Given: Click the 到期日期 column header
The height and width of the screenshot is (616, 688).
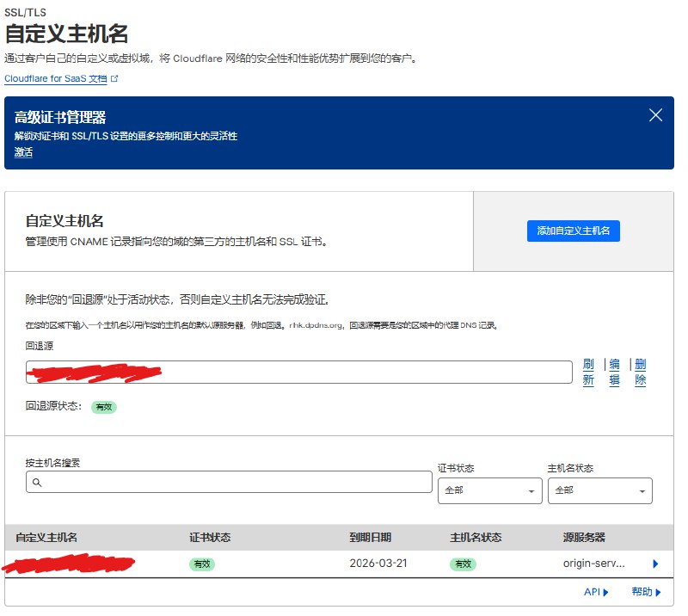Looking at the screenshot, I should click(370, 538).
